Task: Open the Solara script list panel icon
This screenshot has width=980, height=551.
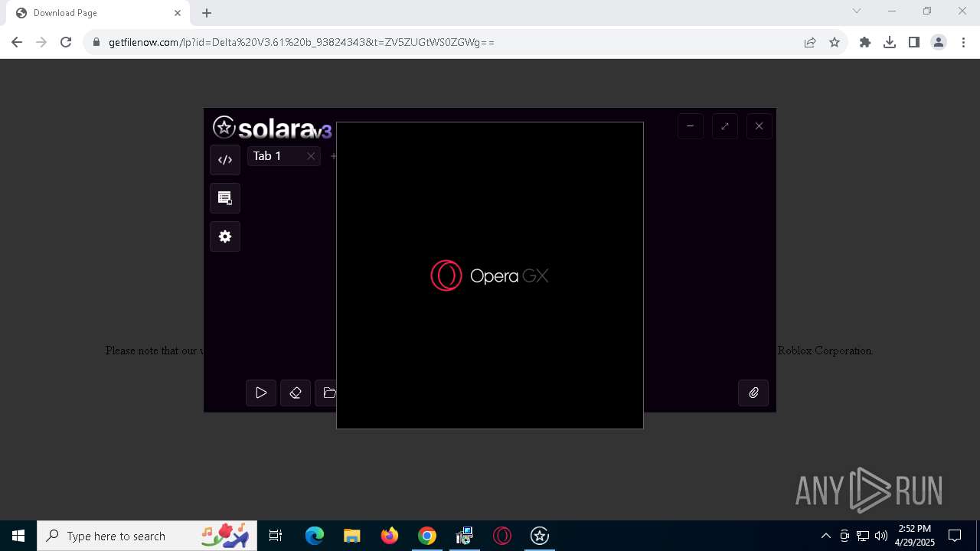Action: (225, 198)
